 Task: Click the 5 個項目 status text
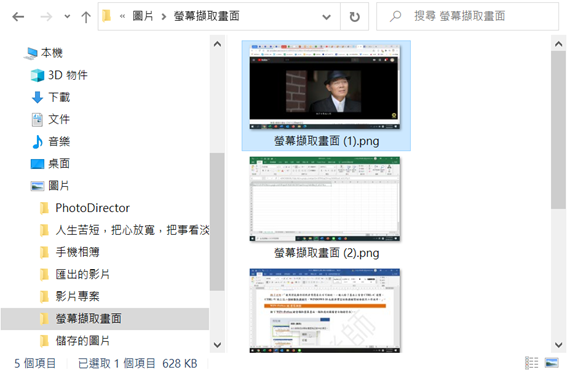[35, 363]
